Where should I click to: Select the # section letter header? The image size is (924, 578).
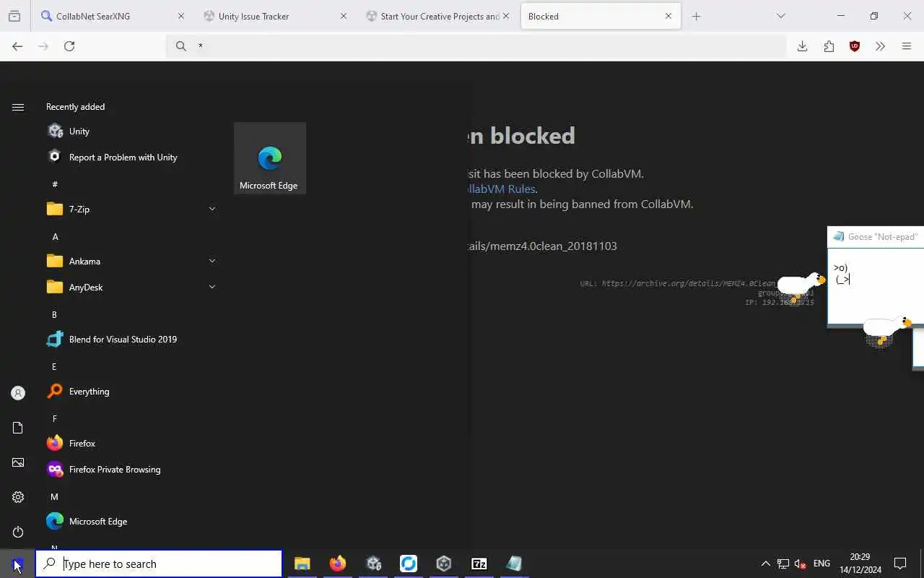point(55,185)
